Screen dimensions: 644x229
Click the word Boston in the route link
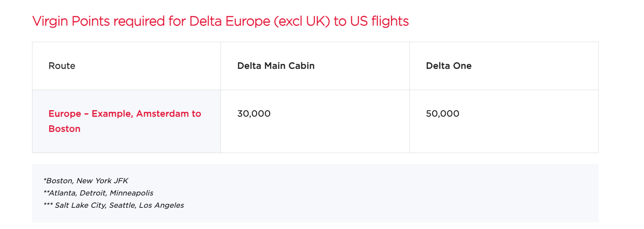(64, 129)
